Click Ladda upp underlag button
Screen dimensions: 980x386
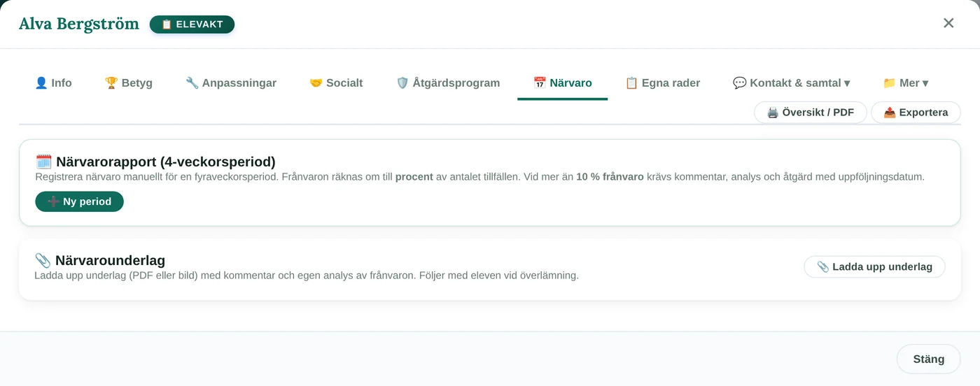(x=874, y=266)
